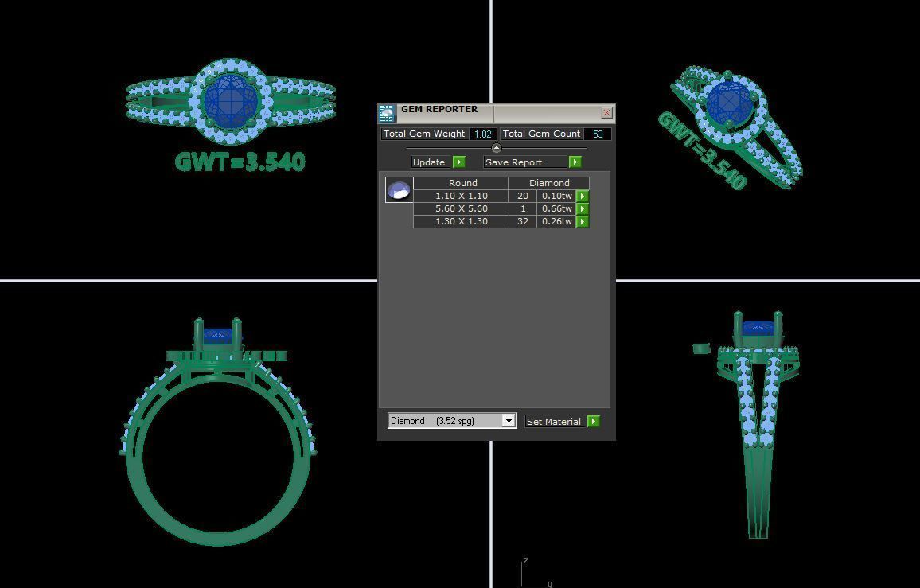Viewport: 920px width, 588px height.
Task: Select the round diamond gem thumbnail
Action: [x=399, y=189]
